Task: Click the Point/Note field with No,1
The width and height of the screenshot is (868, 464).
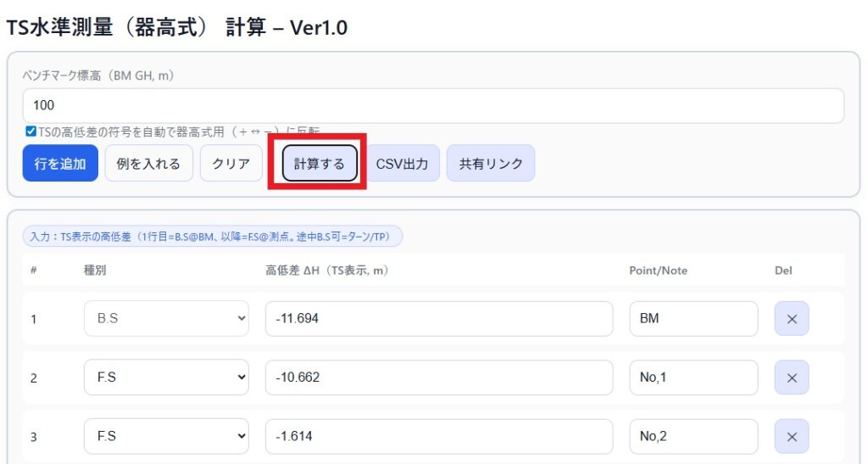Action: 693,377
